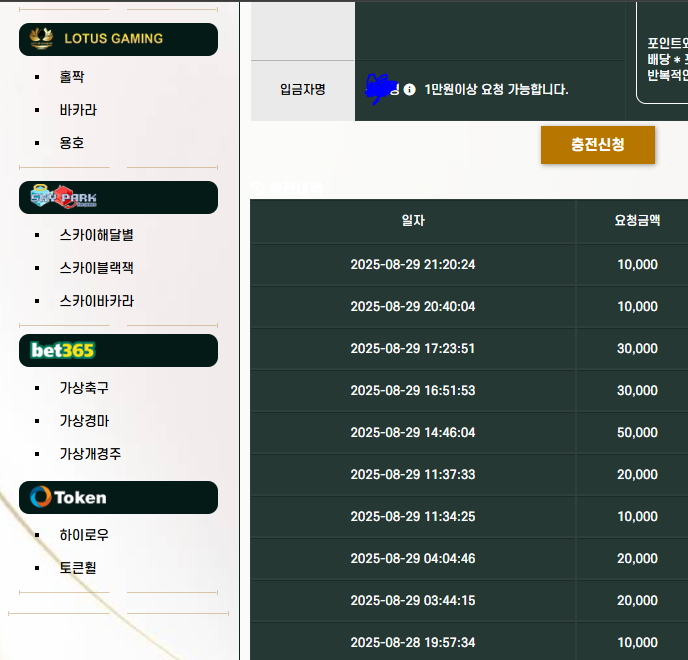Click the info icon beside 1만원이상 notice
Screen dimensions: 688x660
(x=409, y=90)
